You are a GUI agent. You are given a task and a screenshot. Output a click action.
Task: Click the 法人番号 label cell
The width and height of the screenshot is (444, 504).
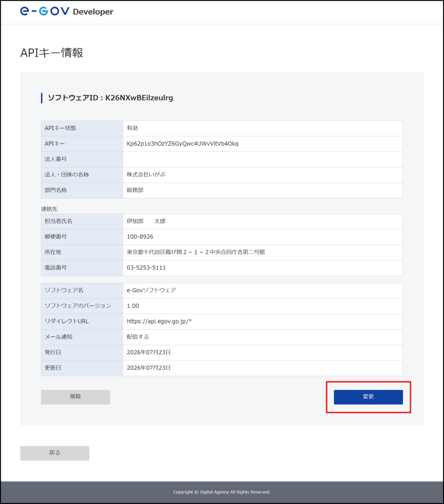click(82, 159)
